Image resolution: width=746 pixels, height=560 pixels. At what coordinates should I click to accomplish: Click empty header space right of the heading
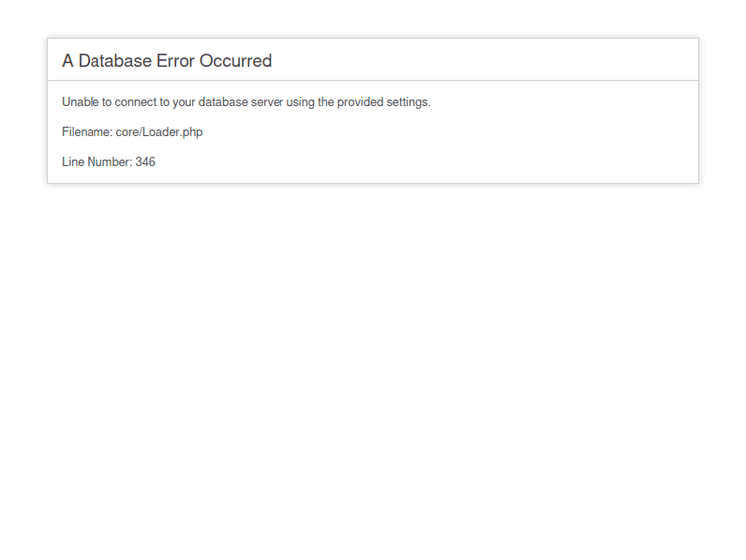click(497, 61)
